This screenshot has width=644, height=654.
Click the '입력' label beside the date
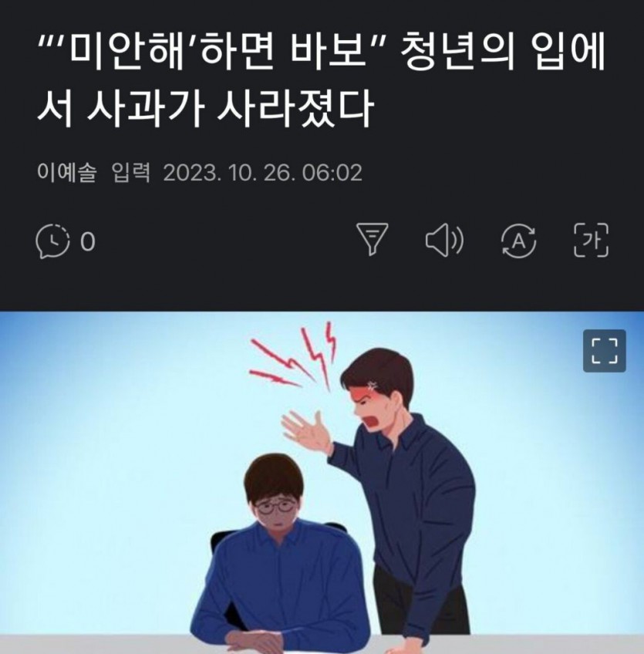click(x=131, y=172)
